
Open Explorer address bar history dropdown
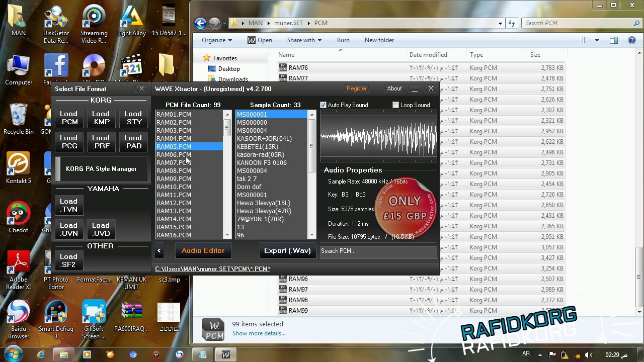click(x=500, y=23)
